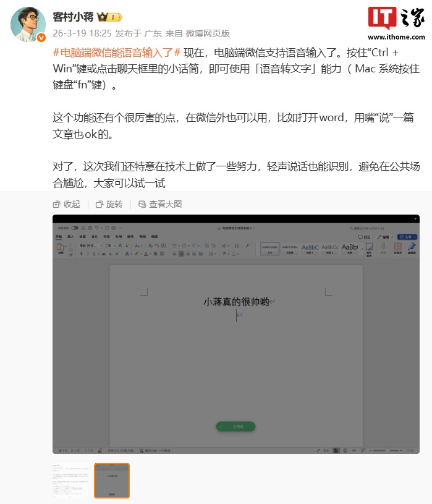The width and height of the screenshot is (432, 504).
Task: Click the Align Left icon
Action: 174,254
